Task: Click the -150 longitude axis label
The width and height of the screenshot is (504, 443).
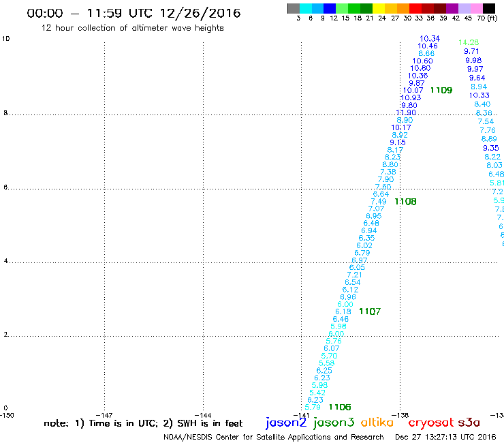Action: (x=7, y=415)
